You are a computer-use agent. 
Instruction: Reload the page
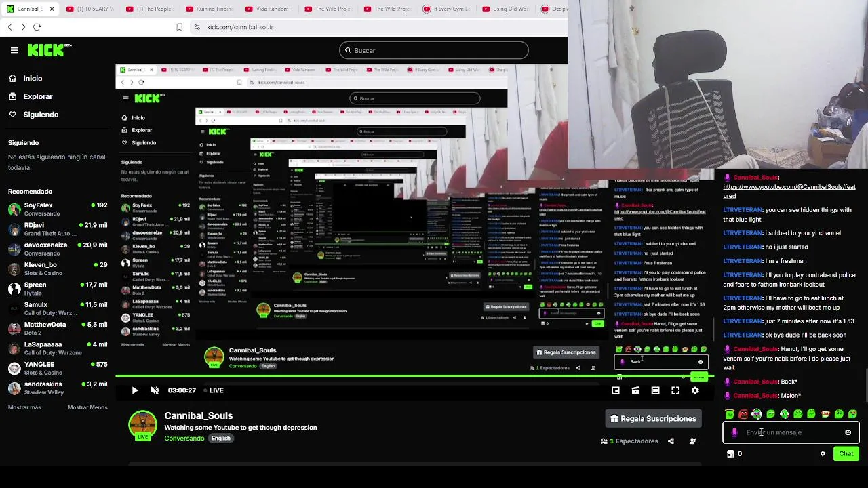point(37,27)
